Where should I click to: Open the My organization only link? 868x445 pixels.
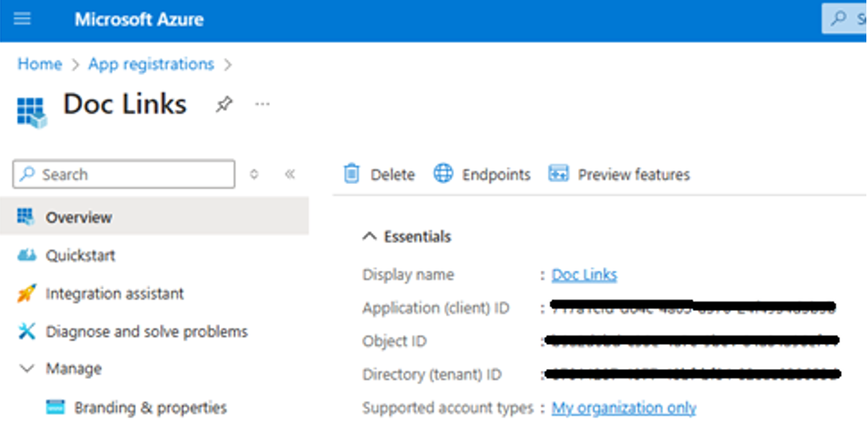[623, 408]
